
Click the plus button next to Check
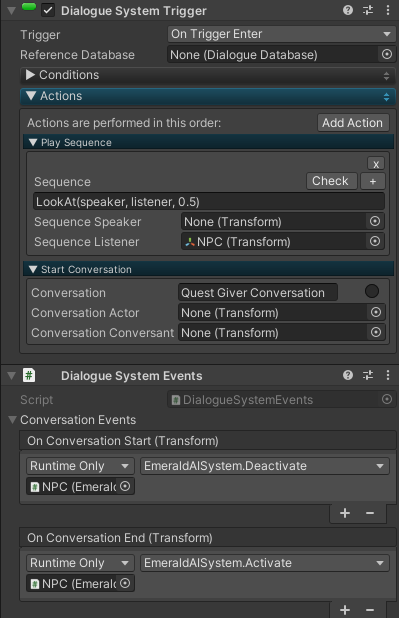373,181
